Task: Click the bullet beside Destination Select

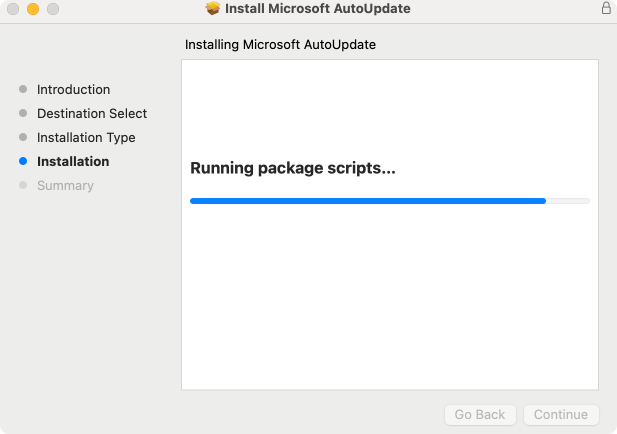Action: click(x=23, y=113)
